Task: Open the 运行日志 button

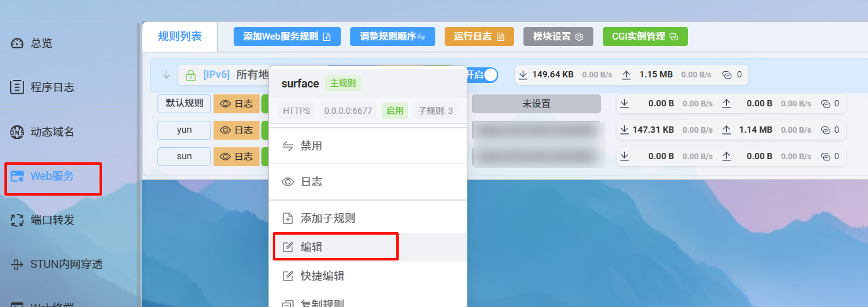Action: coord(479,36)
